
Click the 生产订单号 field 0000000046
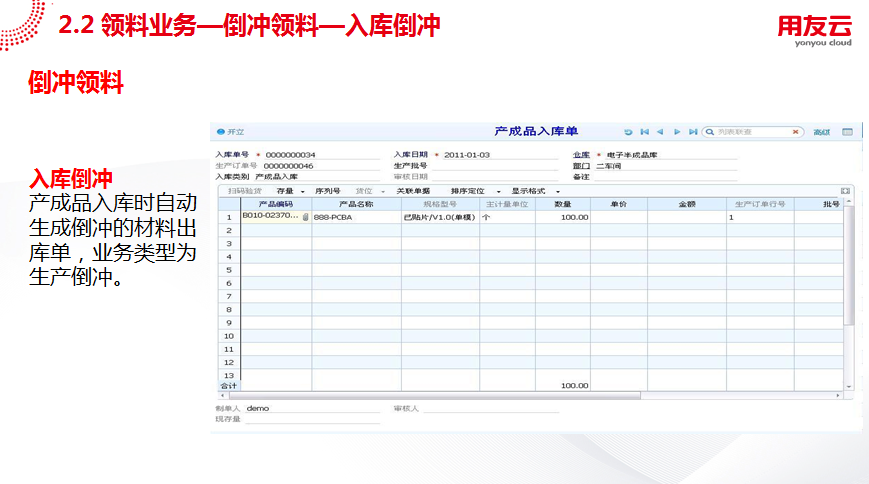321,166
